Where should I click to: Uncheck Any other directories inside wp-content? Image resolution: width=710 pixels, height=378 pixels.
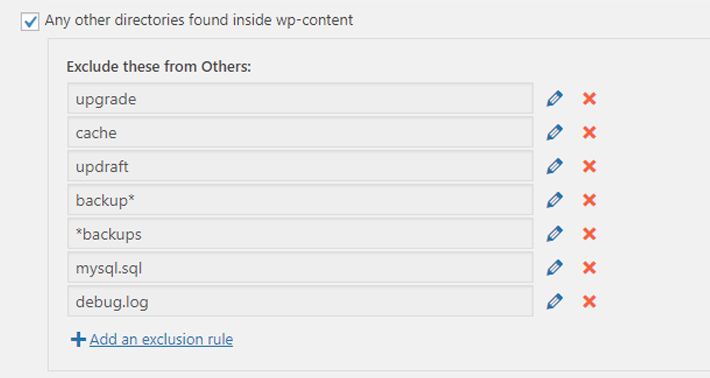30,21
